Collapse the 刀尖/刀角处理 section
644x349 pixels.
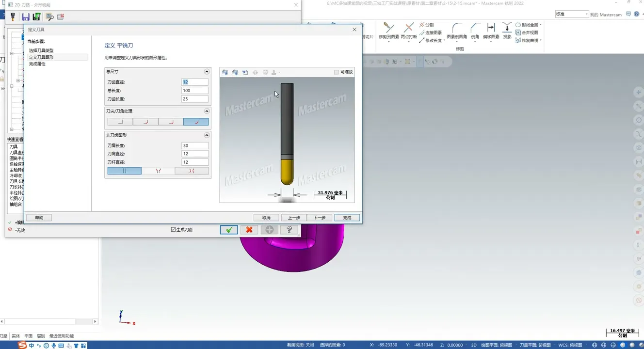(x=207, y=111)
